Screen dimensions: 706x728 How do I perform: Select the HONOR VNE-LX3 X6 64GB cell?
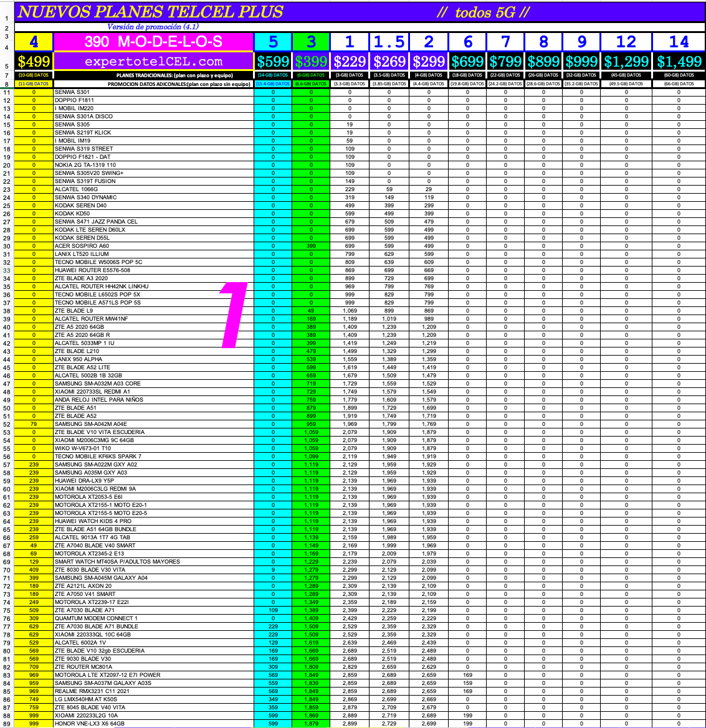153,724
